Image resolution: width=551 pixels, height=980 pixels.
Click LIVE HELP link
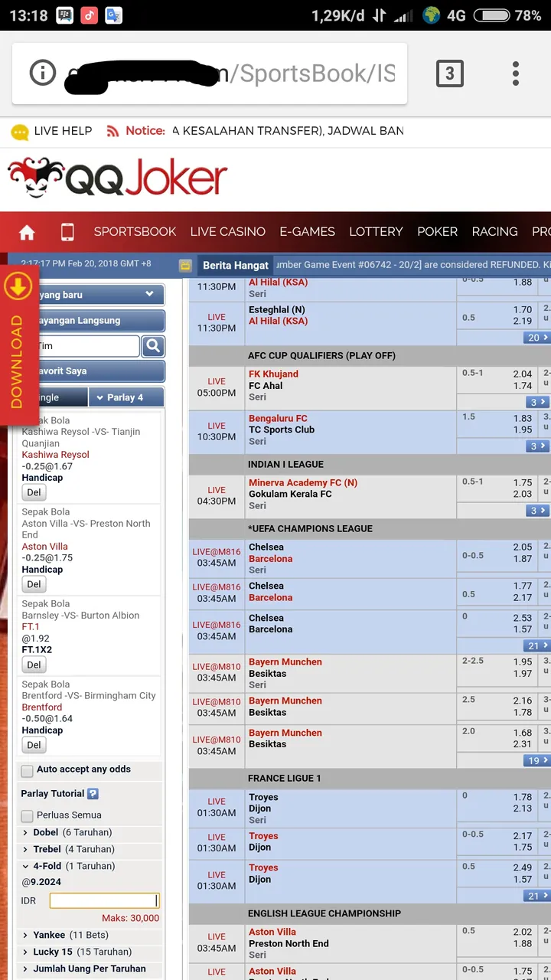(x=63, y=131)
